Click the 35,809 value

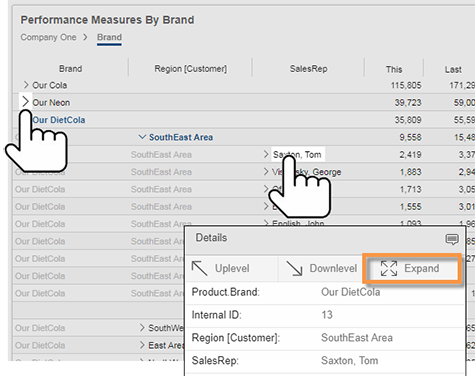pyautogui.click(x=408, y=120)
